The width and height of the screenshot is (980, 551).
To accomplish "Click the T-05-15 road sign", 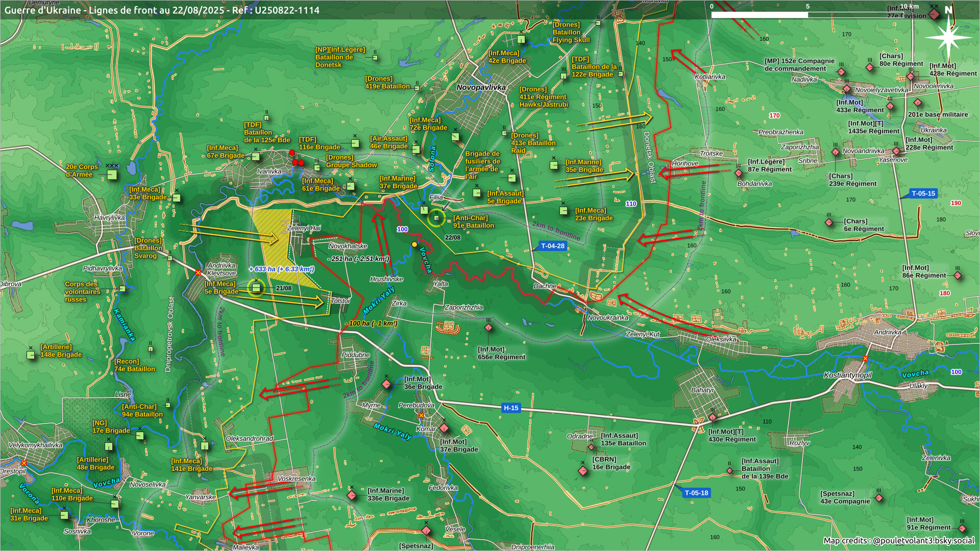I will tap(924, 193).
